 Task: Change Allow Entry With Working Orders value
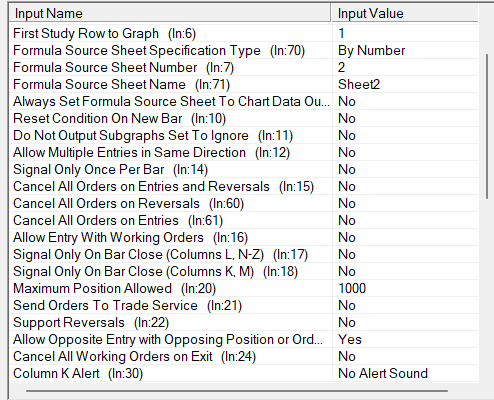click(405, 237)
